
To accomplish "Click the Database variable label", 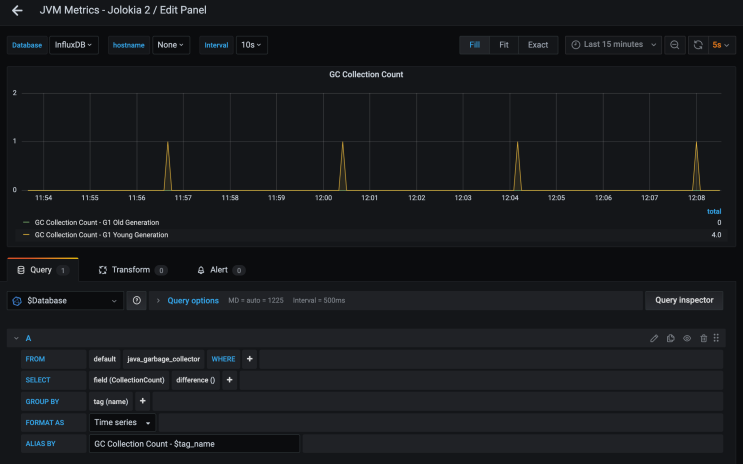I will [27, 45].
